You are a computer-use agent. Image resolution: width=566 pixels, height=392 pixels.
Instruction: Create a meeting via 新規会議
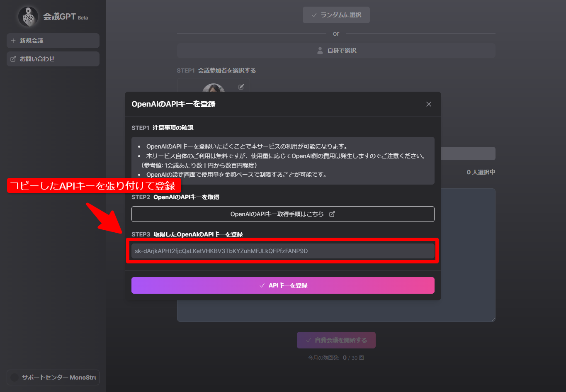click(53, 41)
